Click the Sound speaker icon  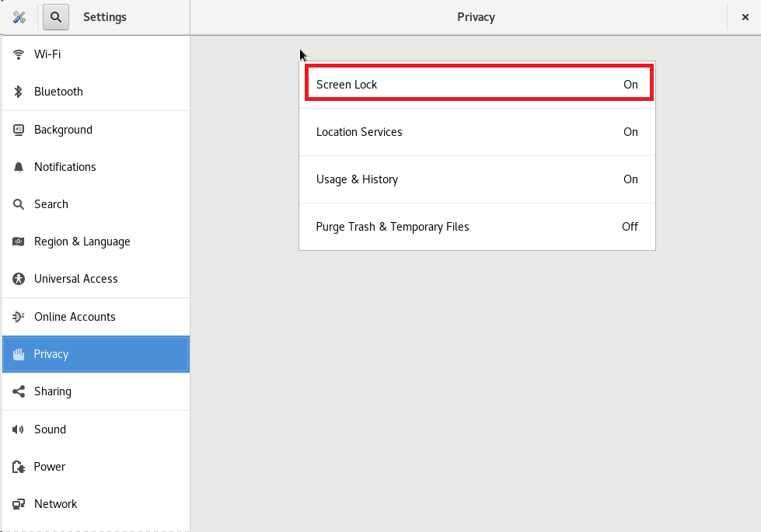tap(19, 429)
